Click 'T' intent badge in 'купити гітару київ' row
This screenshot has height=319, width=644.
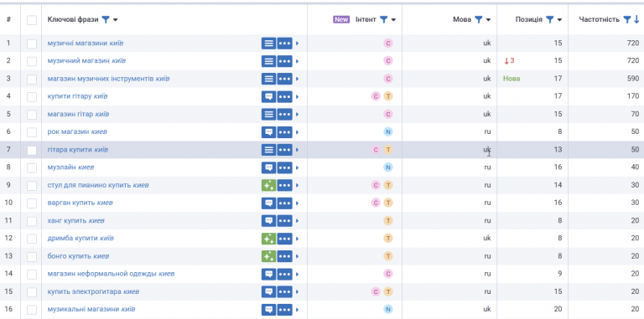[387, 96]
